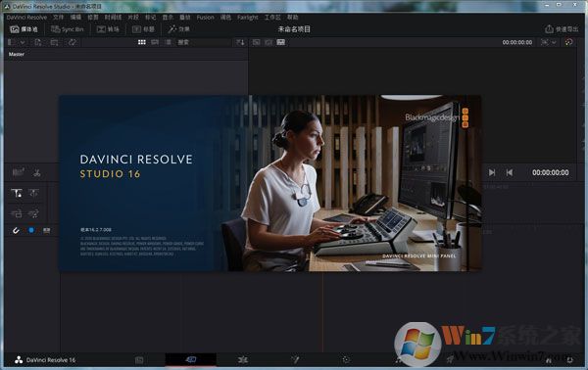This screenshot has width=588, height=370.
Task: Click the previous clip playback button
Action: click(510, 172)
